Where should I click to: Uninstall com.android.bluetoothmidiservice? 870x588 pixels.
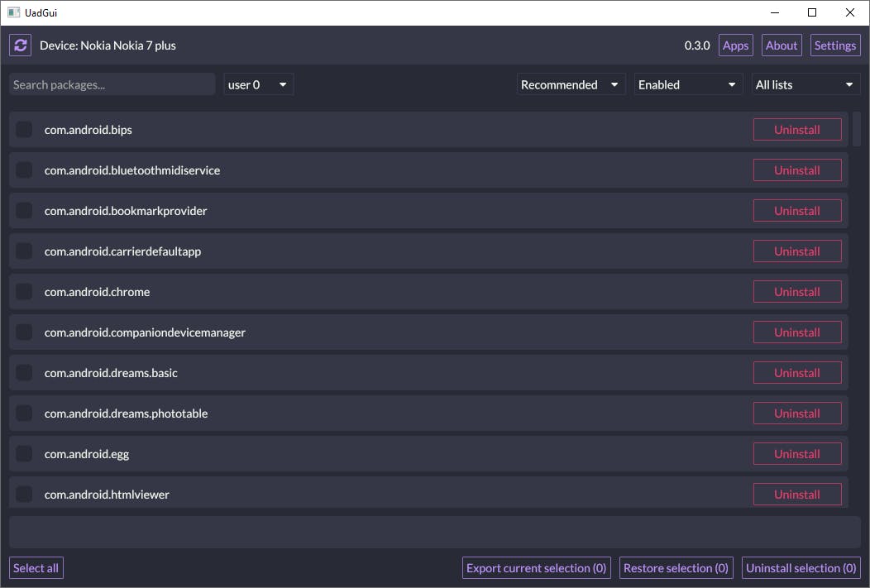(x=797, y=170)
